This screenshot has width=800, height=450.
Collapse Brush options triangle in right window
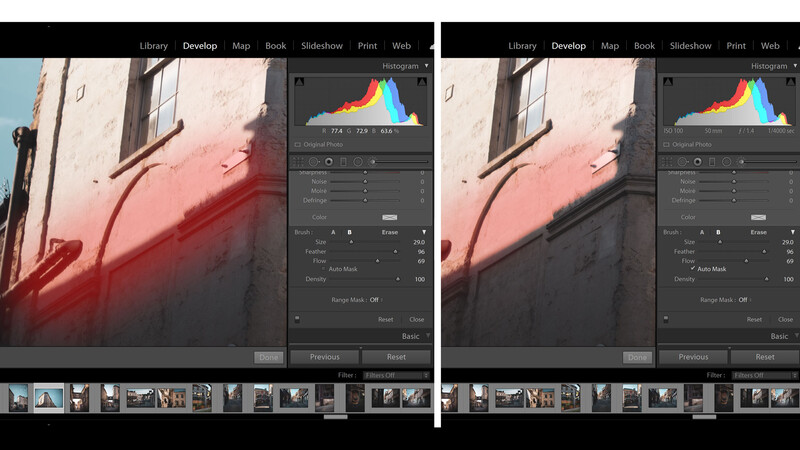pyautogui.click(x=793, y=232)
